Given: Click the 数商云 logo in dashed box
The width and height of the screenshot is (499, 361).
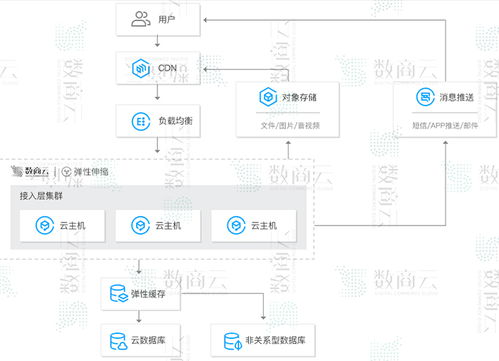Looking at the screenshot, I should (x=30, y=171).
